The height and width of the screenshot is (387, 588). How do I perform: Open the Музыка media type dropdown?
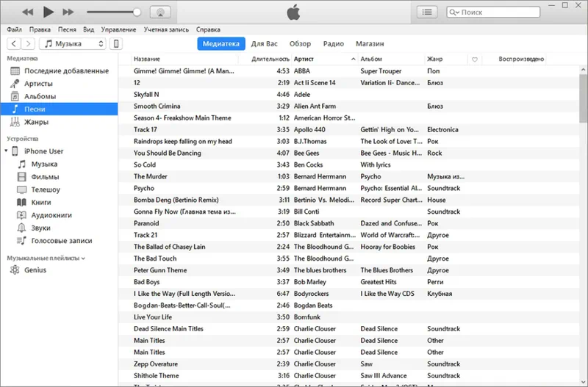point(73,44)
